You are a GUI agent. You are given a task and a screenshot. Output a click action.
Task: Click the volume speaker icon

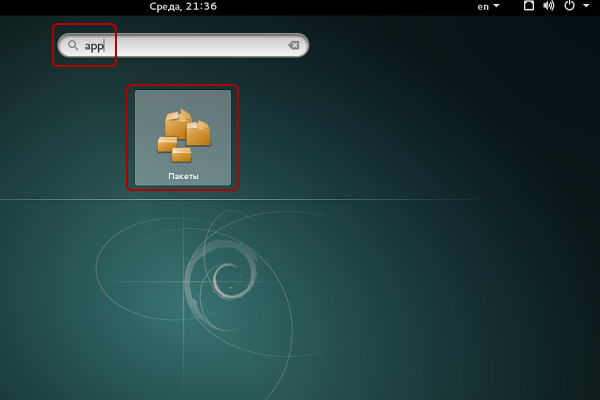548,6
